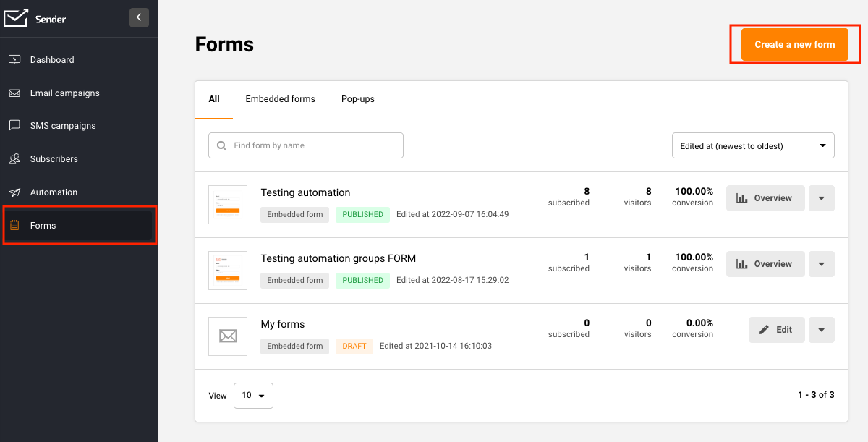Open the Testing automation form thumbnail
Viewport: 868px width, 442px height.
click(228, 205)
